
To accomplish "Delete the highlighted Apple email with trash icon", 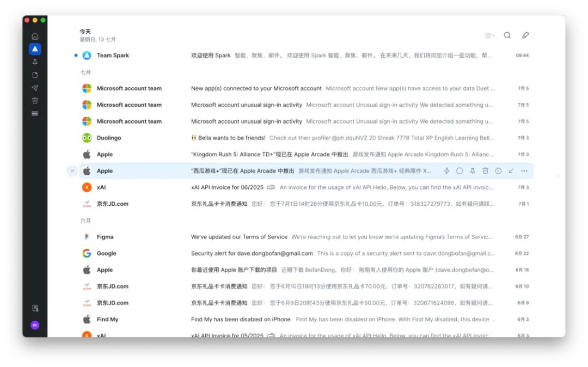I will click(x=485, y=171).
